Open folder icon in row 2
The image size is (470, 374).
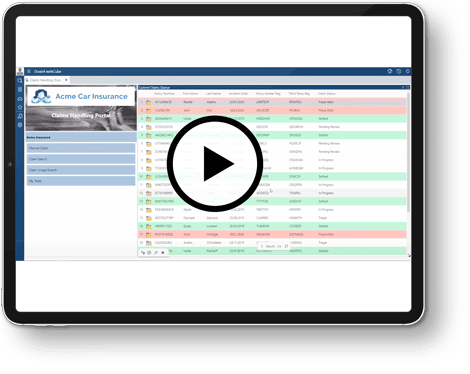click(149, 110)
